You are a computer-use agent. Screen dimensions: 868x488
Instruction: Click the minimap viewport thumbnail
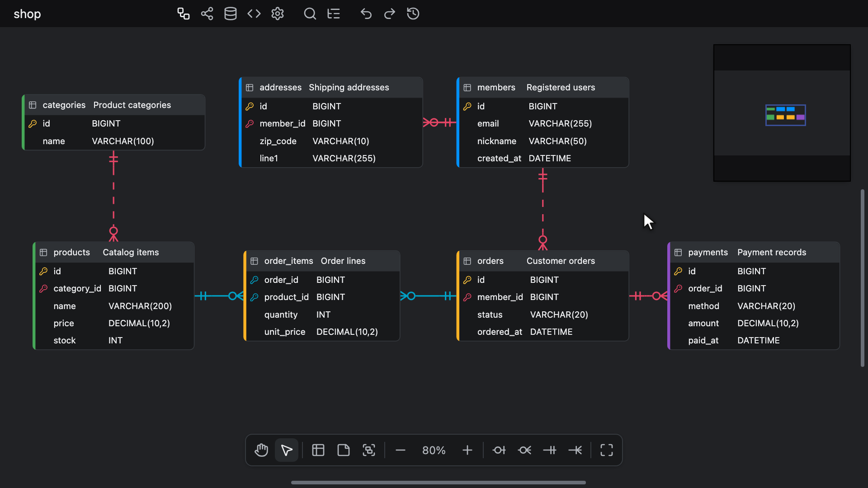coord(785,115)
